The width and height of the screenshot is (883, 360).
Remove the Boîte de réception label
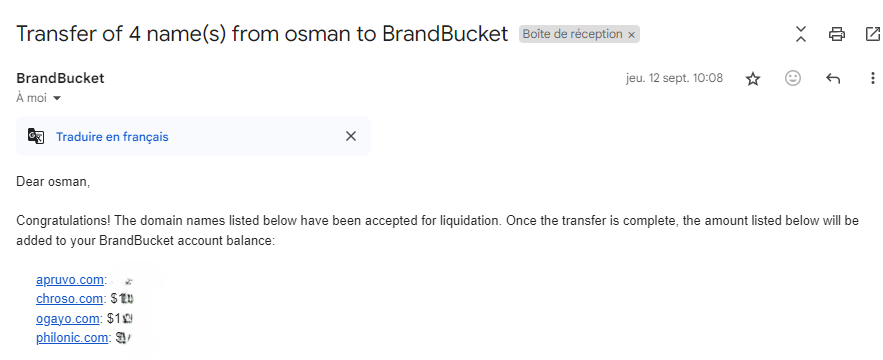(x=631, y=35)
